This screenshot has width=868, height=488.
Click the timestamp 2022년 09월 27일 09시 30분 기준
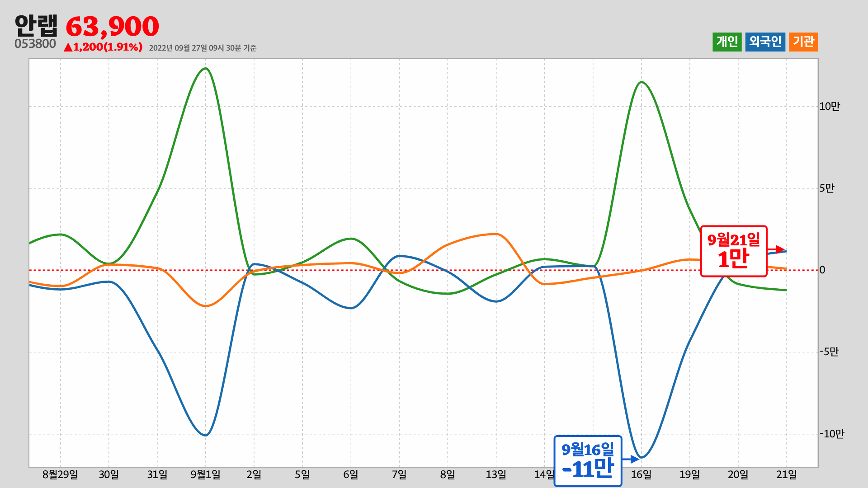tap(203, 48)
